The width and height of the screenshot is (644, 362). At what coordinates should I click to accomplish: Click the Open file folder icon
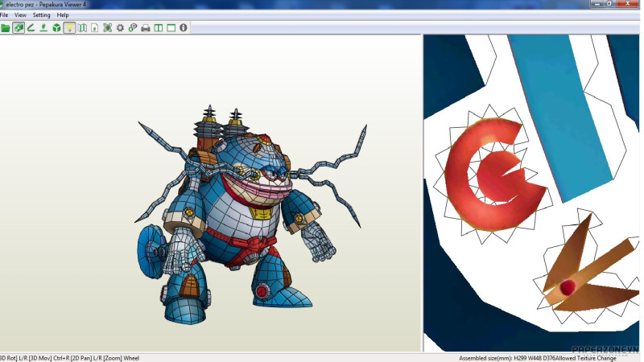pos(6,28)
